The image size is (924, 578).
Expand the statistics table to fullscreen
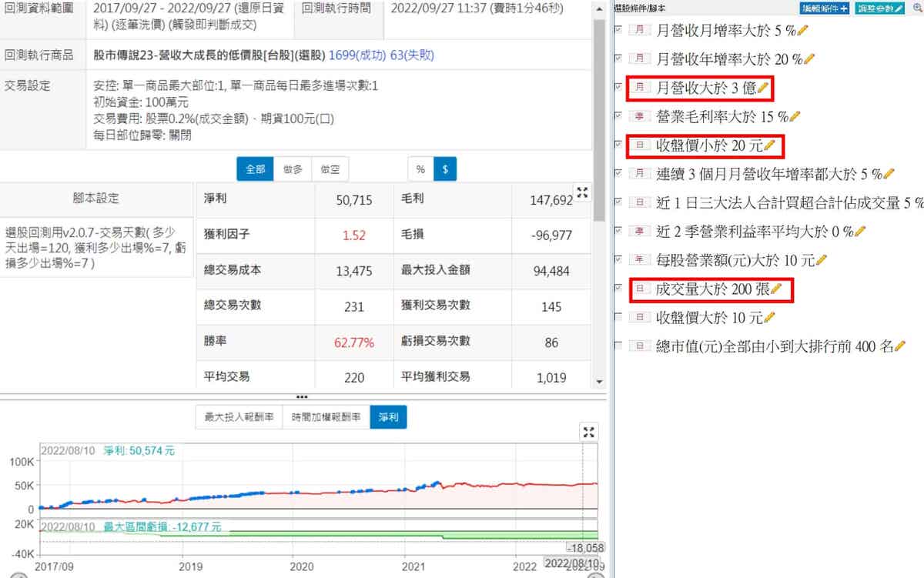(583, 192)
